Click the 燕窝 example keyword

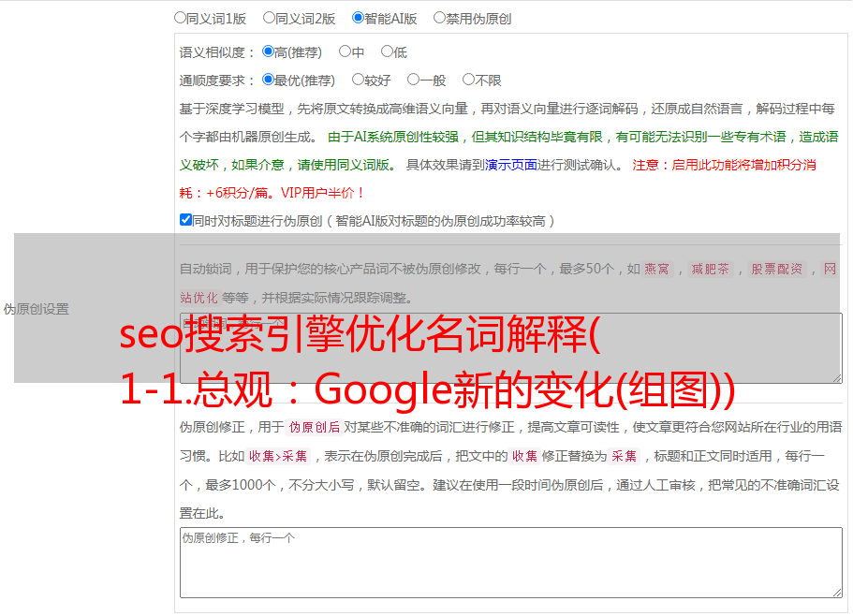(x=657, y=269)
